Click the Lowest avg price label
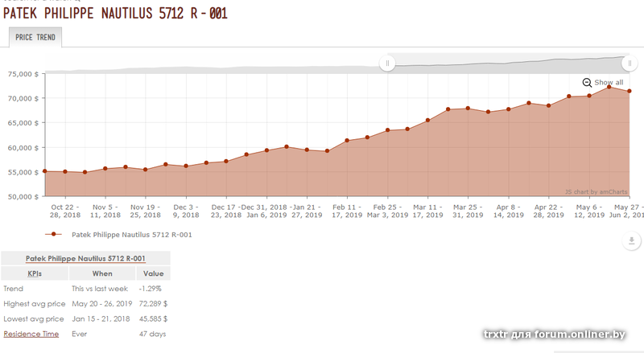644x353 pixels. pyautogui.click(x=34, y=319)
